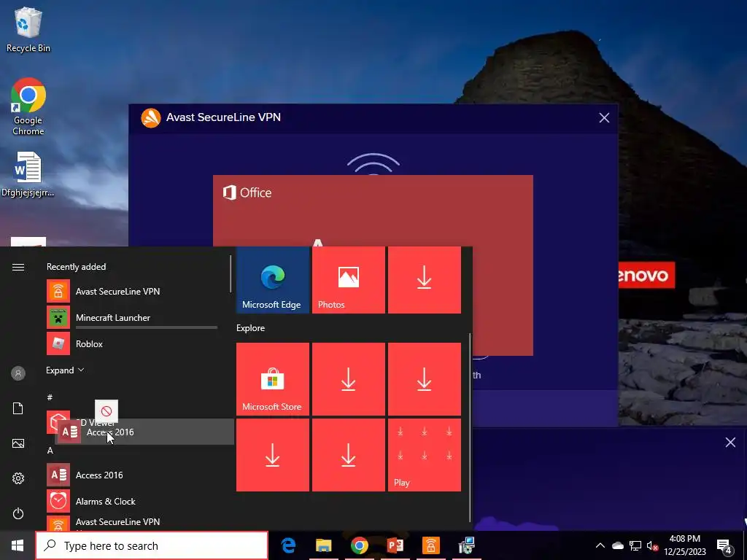Open the clock showing 4:08 PM
Screen dimensions: 747x560
pos(685,545)
